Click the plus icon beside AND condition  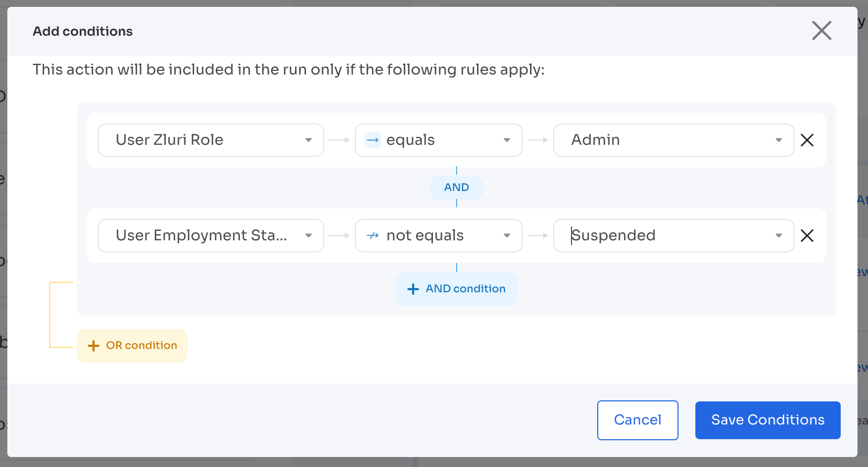[413, 289]
